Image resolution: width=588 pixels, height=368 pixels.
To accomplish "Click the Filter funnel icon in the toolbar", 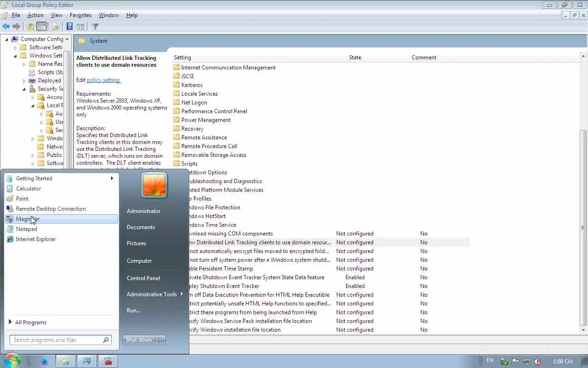I will 95,27.
